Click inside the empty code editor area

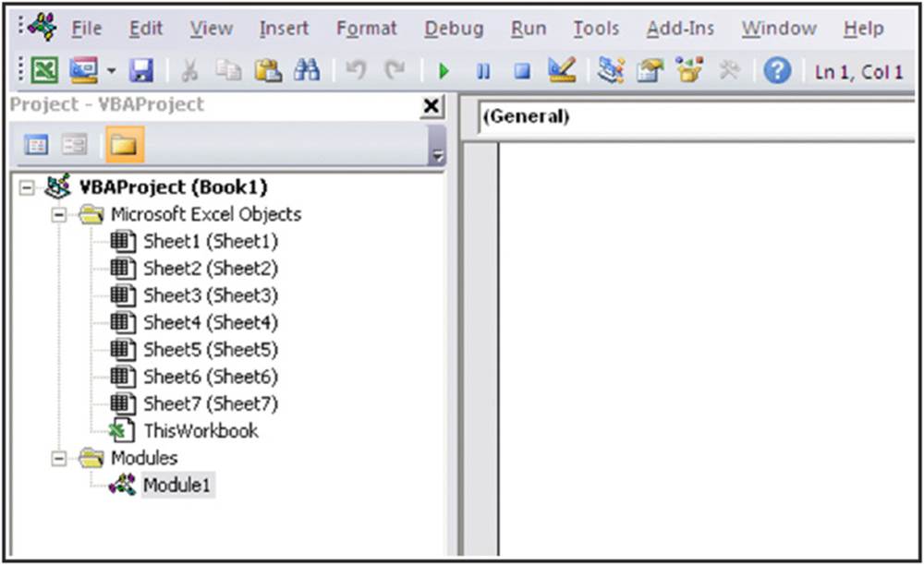(x=707, y=347)
